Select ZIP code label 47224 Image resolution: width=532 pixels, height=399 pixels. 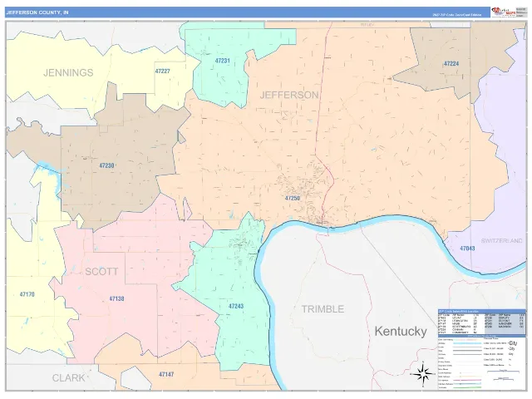(451, 63)
